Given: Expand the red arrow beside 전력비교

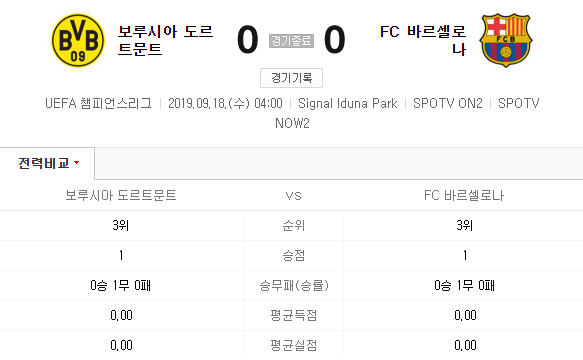Looking at the screenshot, I should pyautogui.click(x=77, y=163).
